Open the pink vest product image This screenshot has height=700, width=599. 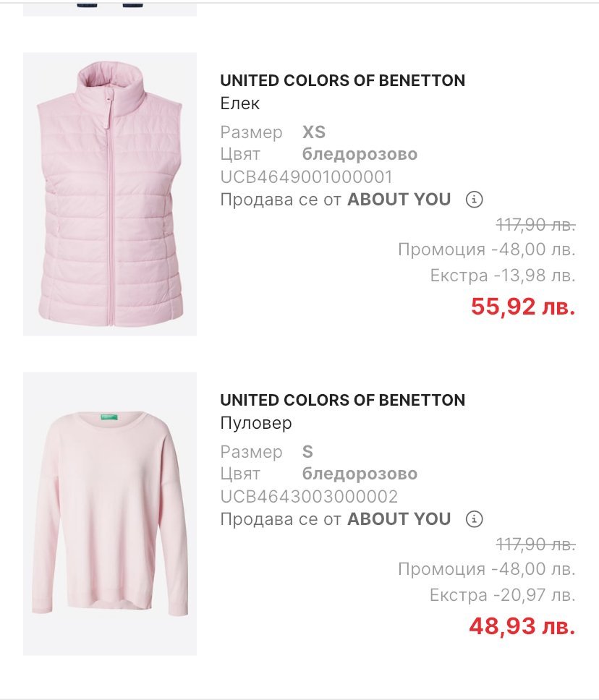tap(110, 194)
